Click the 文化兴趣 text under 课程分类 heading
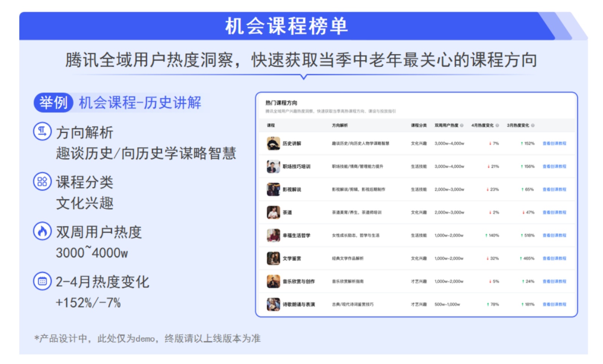 pos(85,203)
